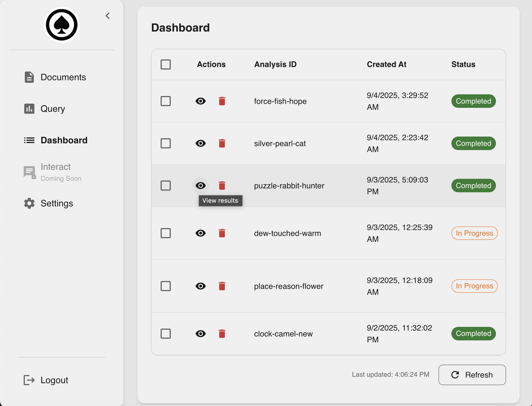
Task: Click the Dashboard list icon
Action: 29,140
